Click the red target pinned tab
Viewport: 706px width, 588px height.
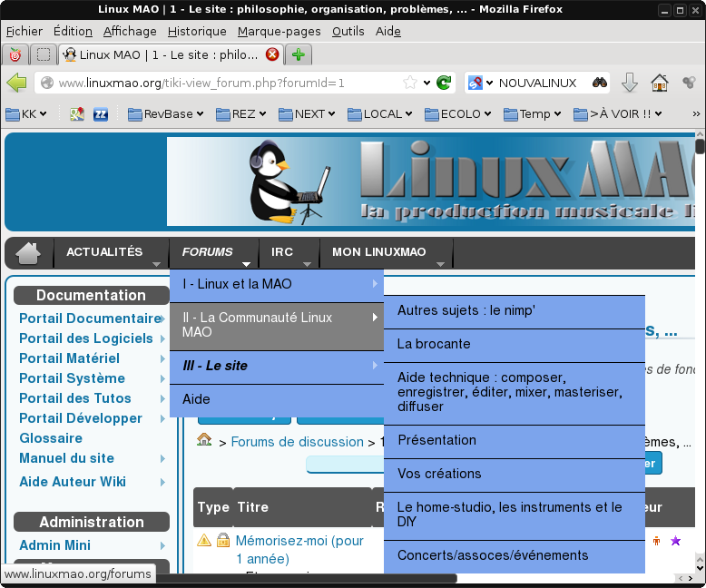click(x=15, y=55)
